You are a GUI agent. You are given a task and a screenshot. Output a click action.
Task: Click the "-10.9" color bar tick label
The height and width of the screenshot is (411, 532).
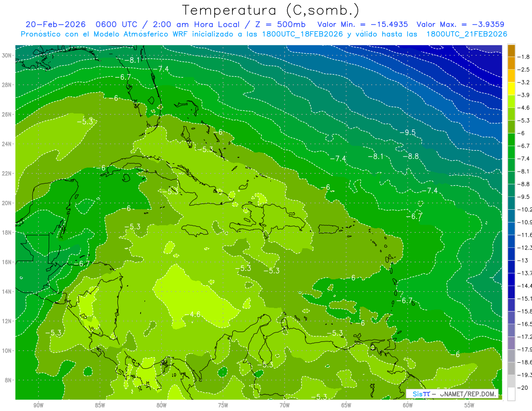coord(525,222)
